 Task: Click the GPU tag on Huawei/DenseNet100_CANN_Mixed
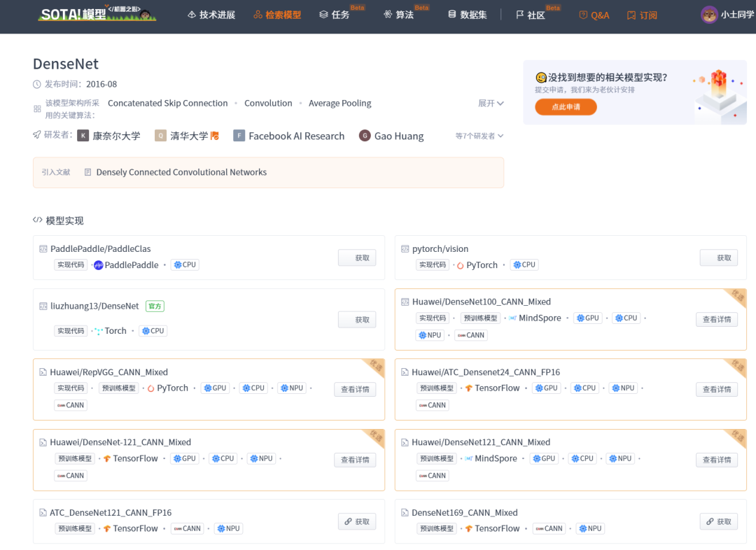point(588,318)
